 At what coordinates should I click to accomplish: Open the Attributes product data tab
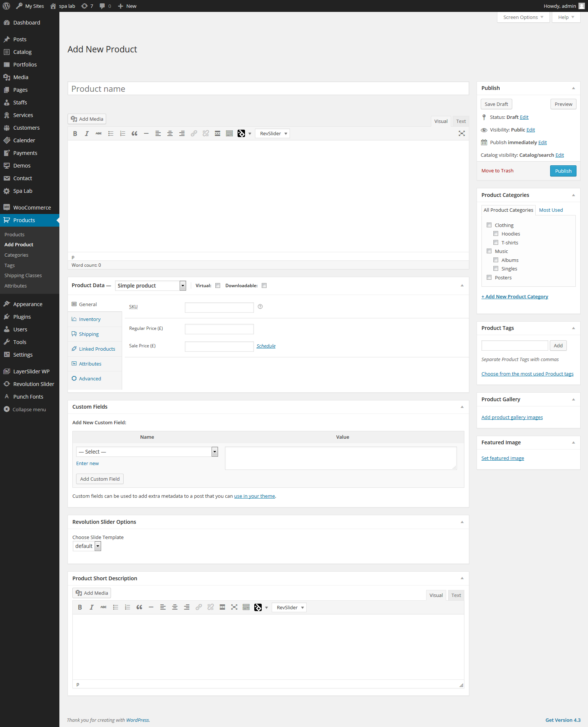click(x=90, y=364)
